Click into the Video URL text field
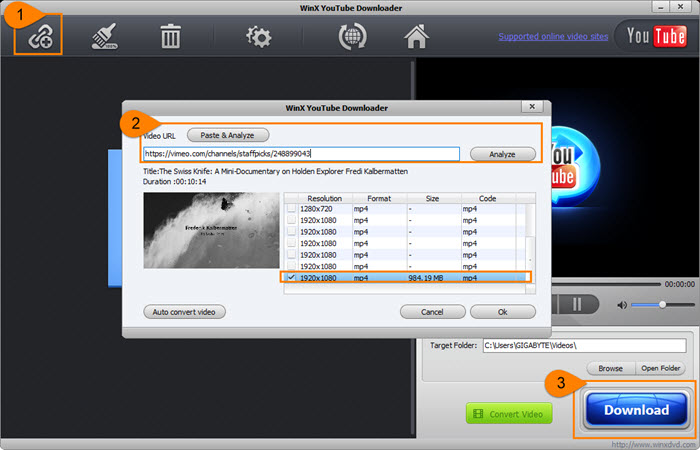The width and height of the screenshot is (700, 450). click(301, 154)
